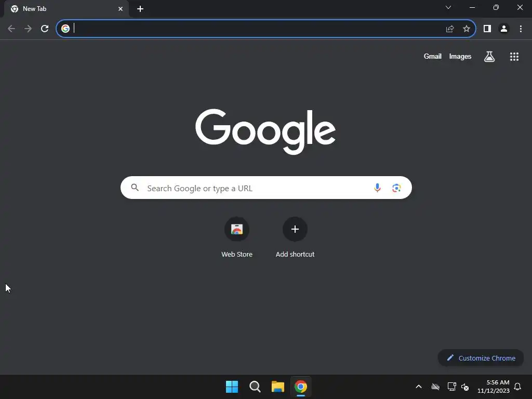Open Gmail link

(x=433, y=56)
